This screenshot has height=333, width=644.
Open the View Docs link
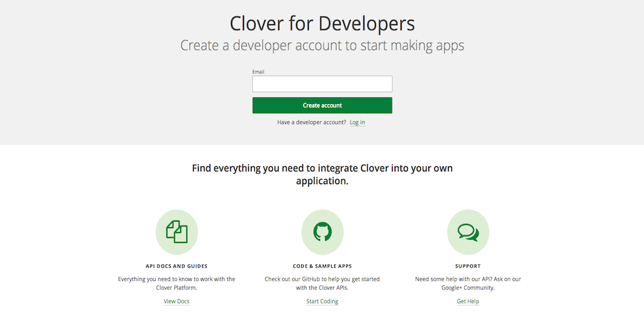177,301
